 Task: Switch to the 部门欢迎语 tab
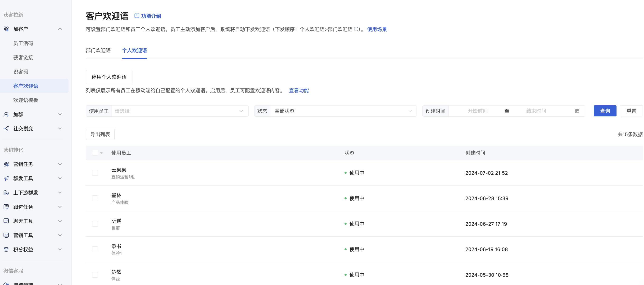[x=98, y=51]
